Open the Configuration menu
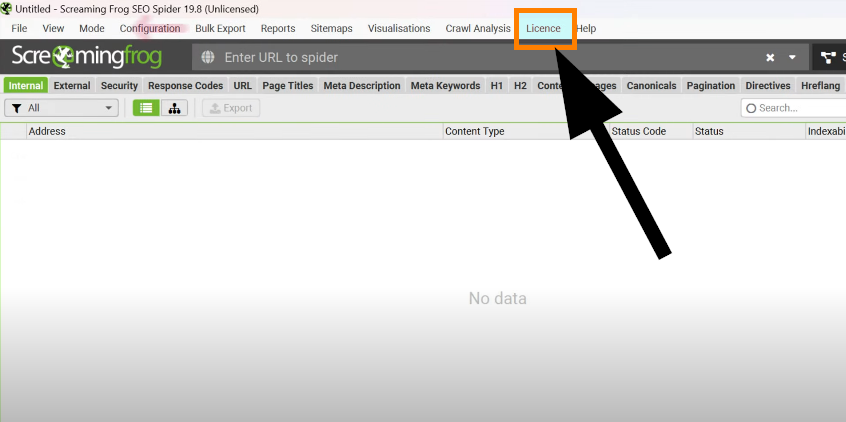846x422 pixels. pos(150,29)
